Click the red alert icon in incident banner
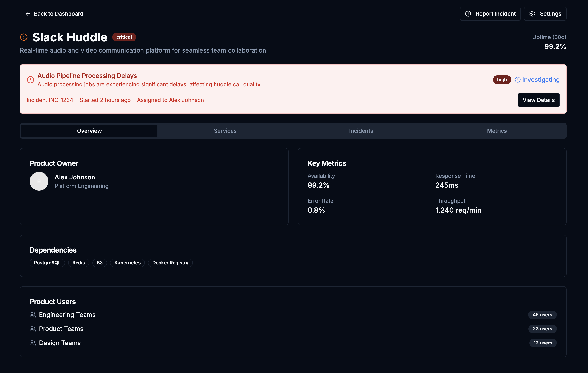This screenshot has width=588, height=373. coord(30,80)
